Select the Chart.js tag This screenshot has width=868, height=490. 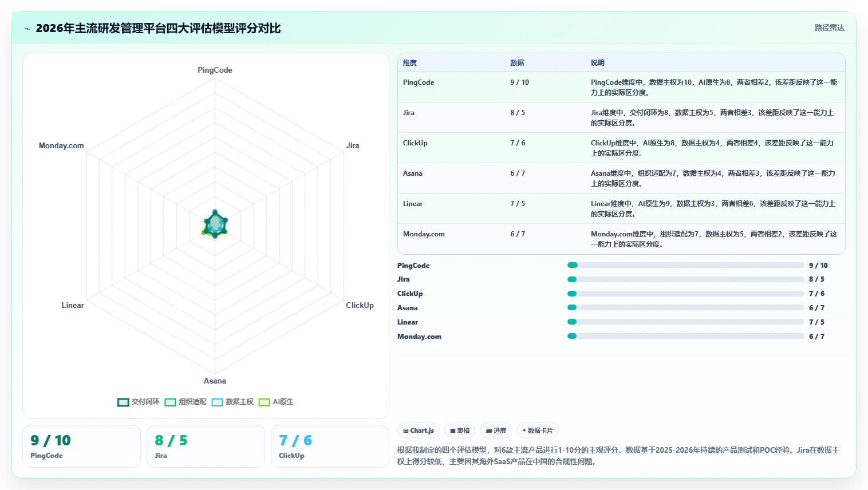point(419,430)
